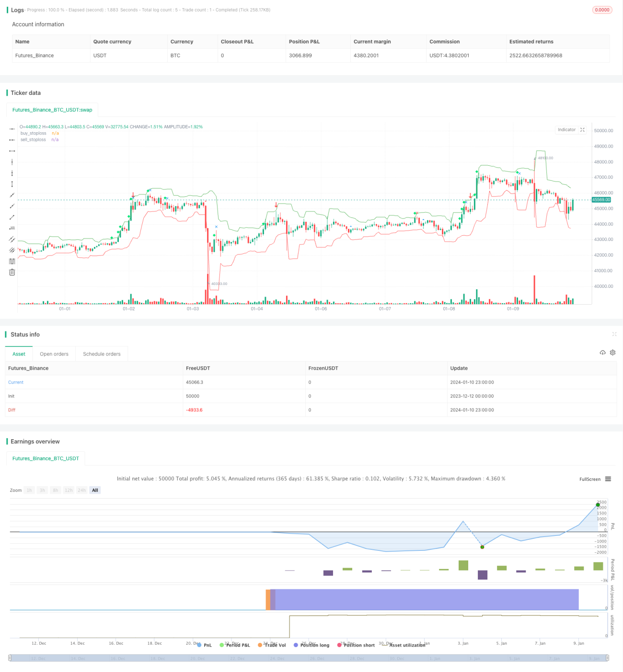
Task: Click the left handle of range navigator
Action: pyautogui.click(x=10, y=658)
